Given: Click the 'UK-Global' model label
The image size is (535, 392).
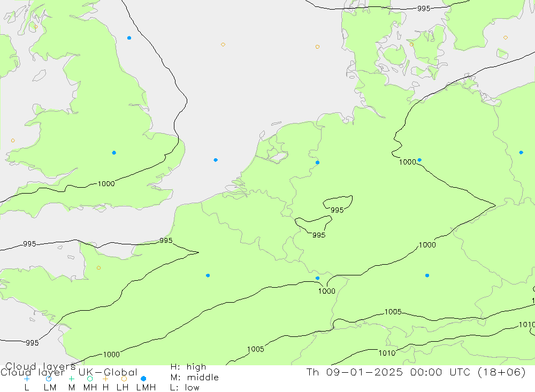Looking at the screenshot, I should [x=108, y=372].
